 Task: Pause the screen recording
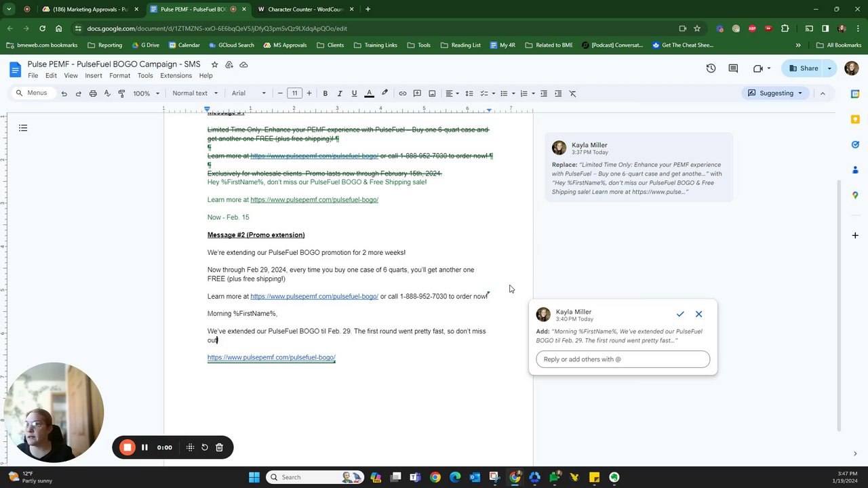[144, 447]
